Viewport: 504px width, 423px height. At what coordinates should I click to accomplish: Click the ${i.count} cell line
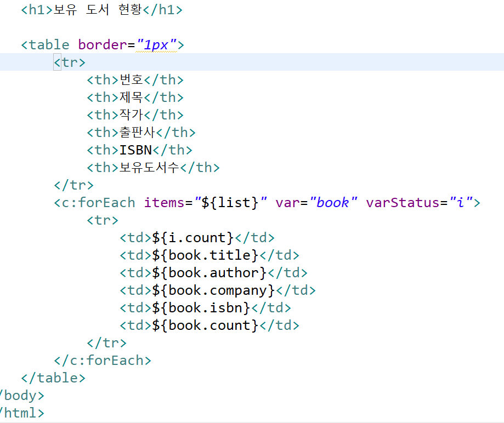tap(197, 238)
